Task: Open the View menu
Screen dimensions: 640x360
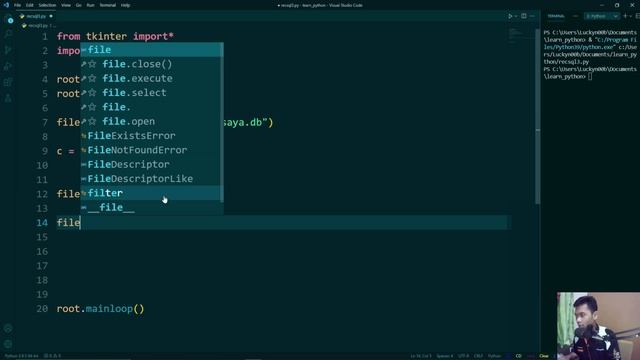Action: 66,5
